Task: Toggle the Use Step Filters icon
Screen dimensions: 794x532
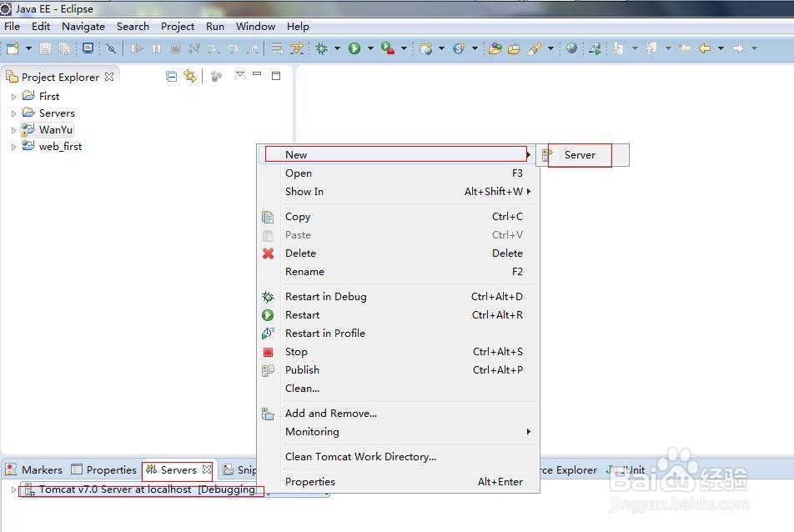Action: pos(297,48)
